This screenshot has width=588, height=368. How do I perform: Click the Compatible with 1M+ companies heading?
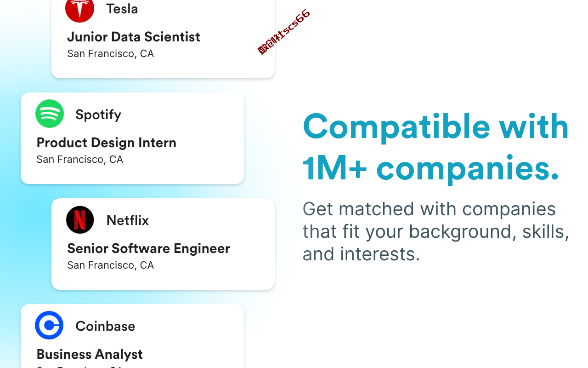435,147
